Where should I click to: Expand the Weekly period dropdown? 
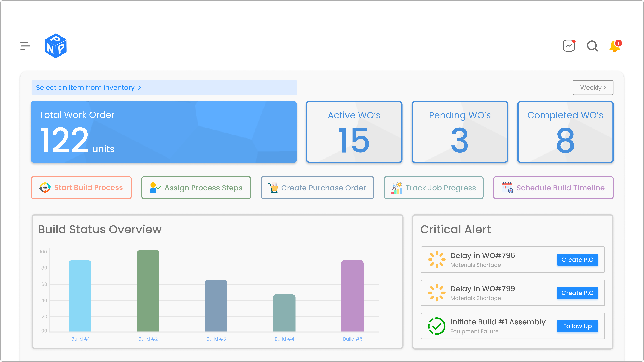tap(593, 88)
